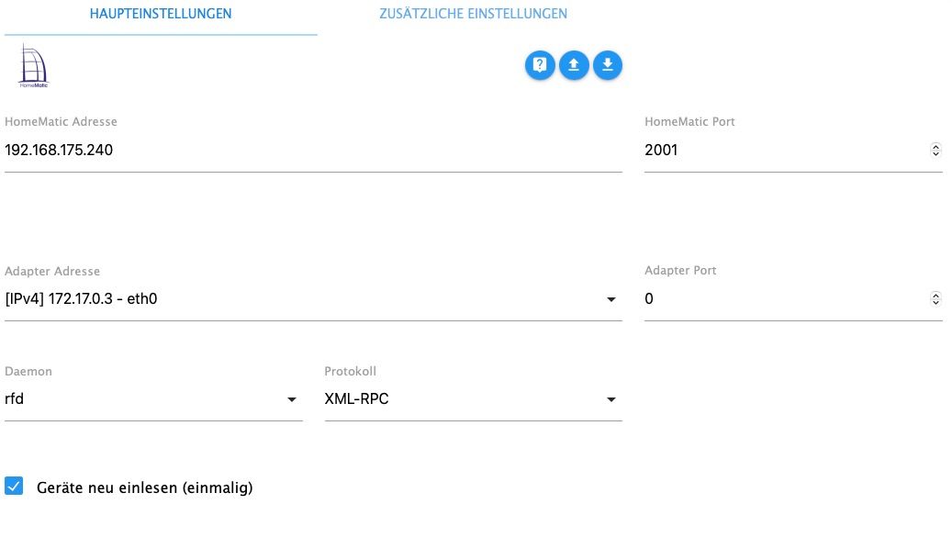Click the Daemon dropdown arrow icon

click(292, 400)
